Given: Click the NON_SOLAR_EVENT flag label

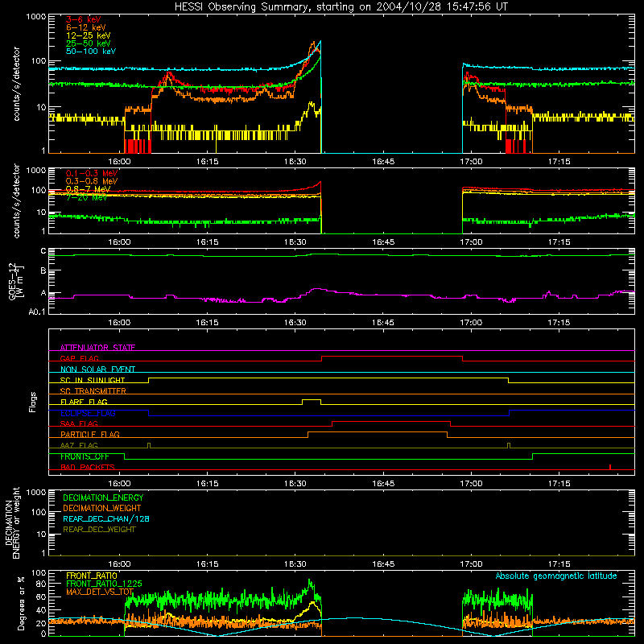Looking at the screenshot, I should [97, 369].
